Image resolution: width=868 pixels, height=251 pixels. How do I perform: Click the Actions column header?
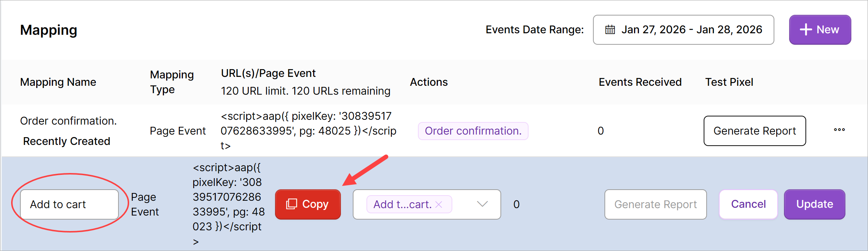429,82
